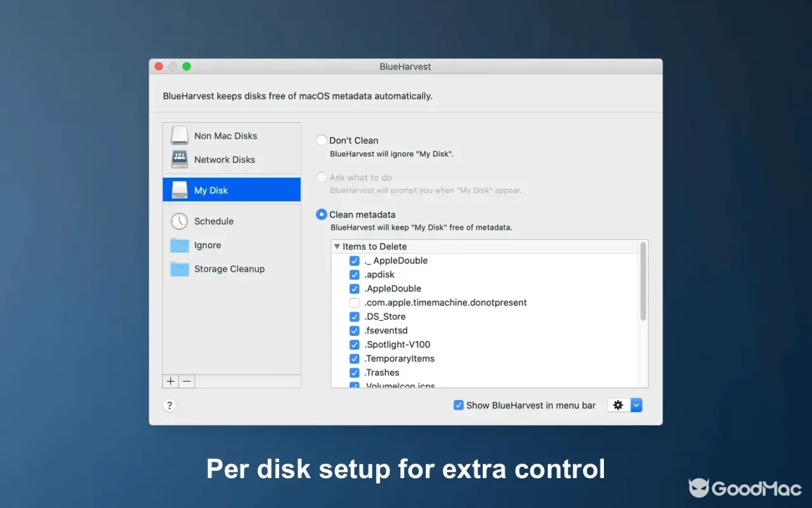Open help with the question mark button

pyautogui.click(x=169, y=406)
